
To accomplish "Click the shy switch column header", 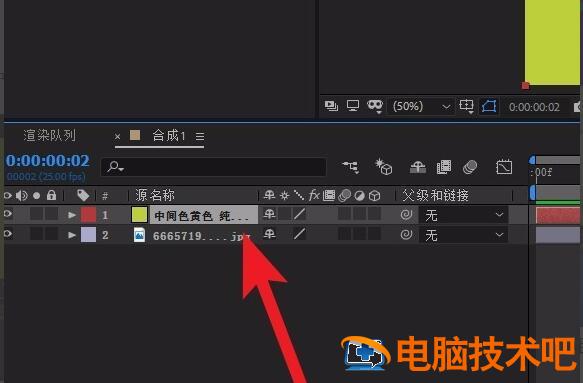I will (269, 195).
